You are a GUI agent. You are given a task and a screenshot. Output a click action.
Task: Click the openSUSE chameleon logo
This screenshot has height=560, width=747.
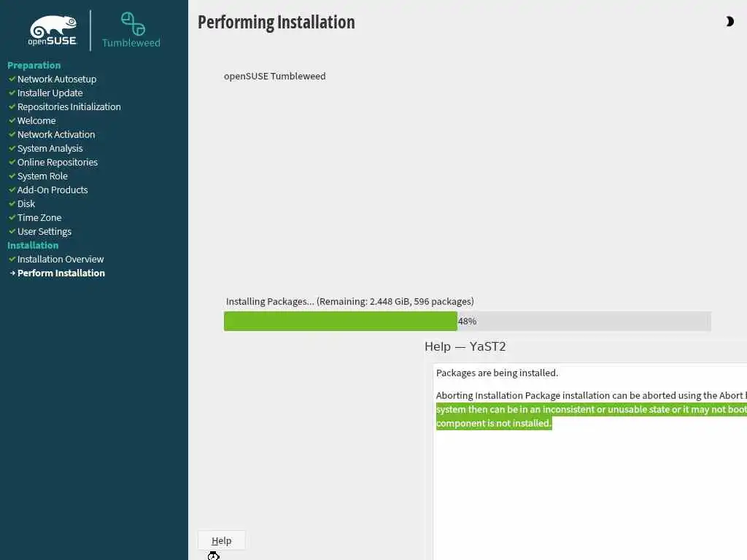(53, 31)
